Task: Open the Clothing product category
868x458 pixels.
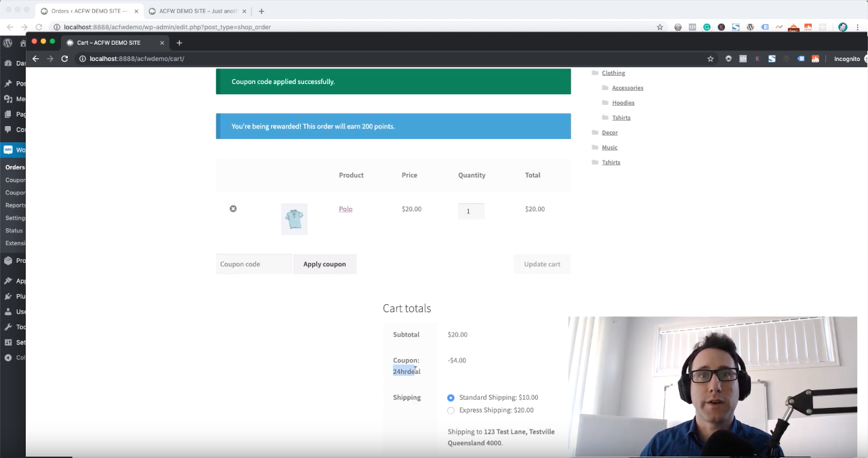Action: point(613,73)
